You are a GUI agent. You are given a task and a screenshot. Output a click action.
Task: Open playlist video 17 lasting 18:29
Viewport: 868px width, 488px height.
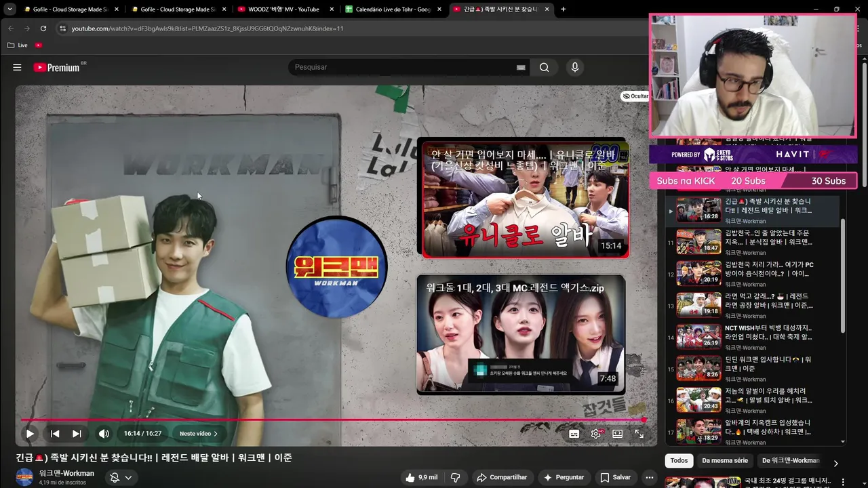coord(753,432)
